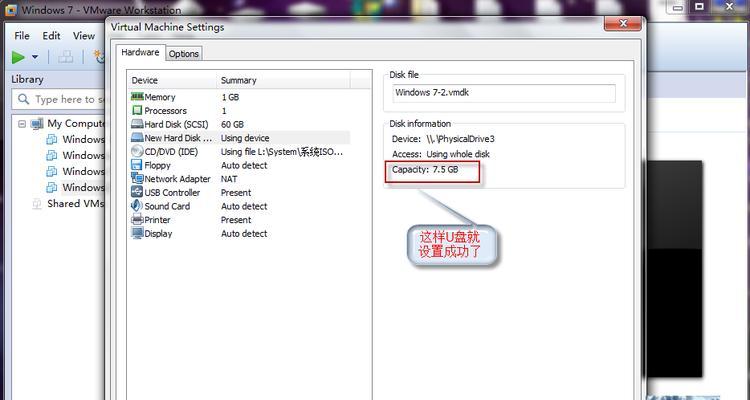
Task: Click the 'Using file L:\System' summary
Action: click(x=282, y=152)
